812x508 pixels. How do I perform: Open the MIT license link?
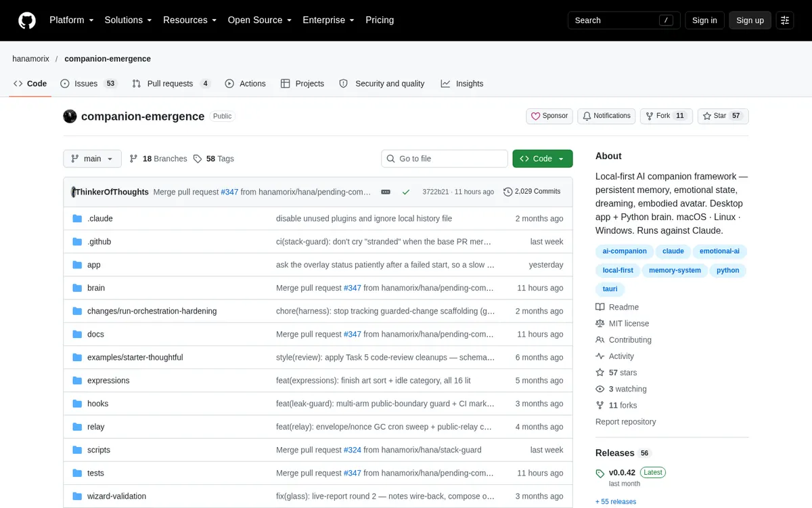tap(622, 324)
